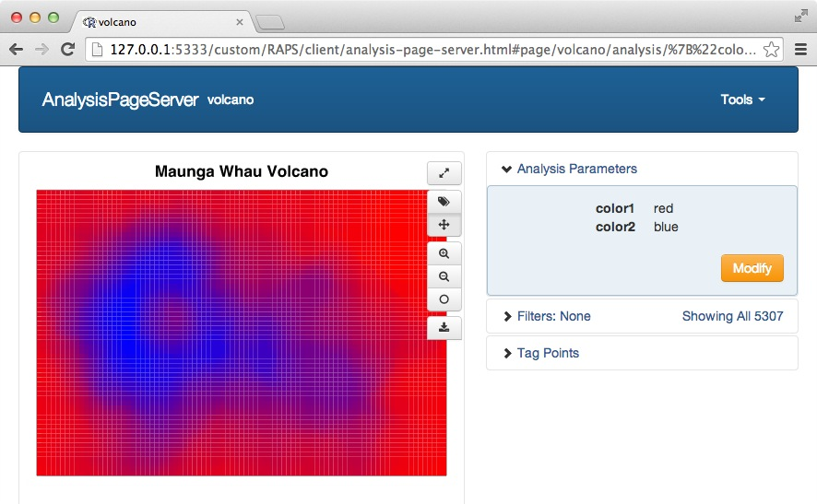
Task: Open the Tools dropdown menu
Action: pos(742,100)
